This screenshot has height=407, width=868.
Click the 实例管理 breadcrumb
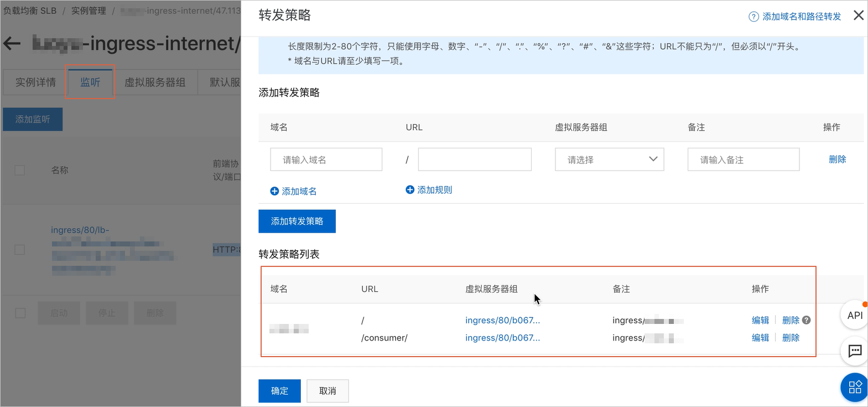coord(89,11)
